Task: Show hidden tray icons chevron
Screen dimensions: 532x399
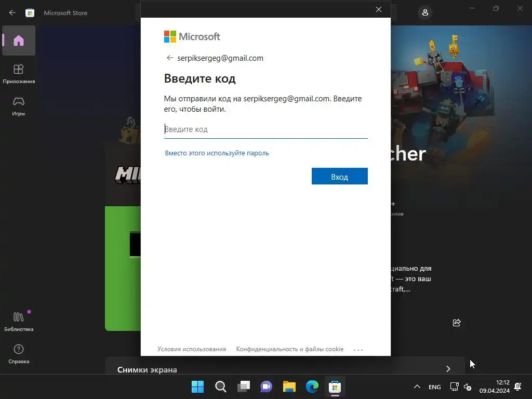Action: click(417, 387)
